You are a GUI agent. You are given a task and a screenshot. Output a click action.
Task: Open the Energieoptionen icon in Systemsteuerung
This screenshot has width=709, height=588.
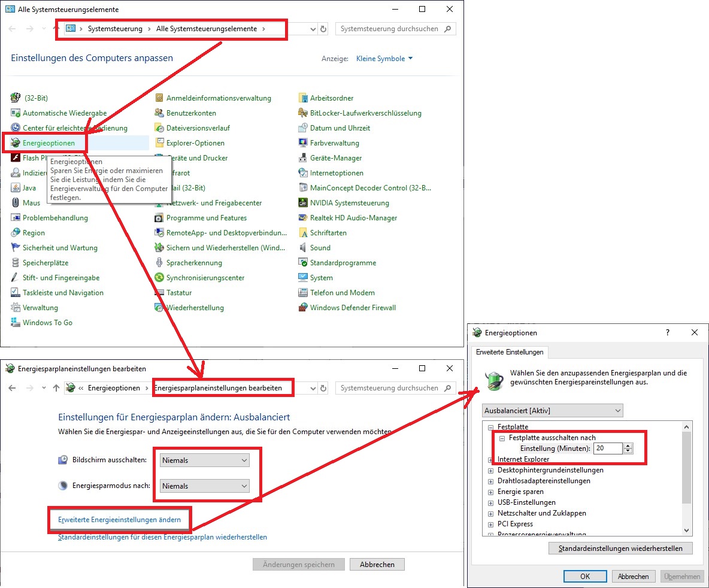(x=16, y=143)
